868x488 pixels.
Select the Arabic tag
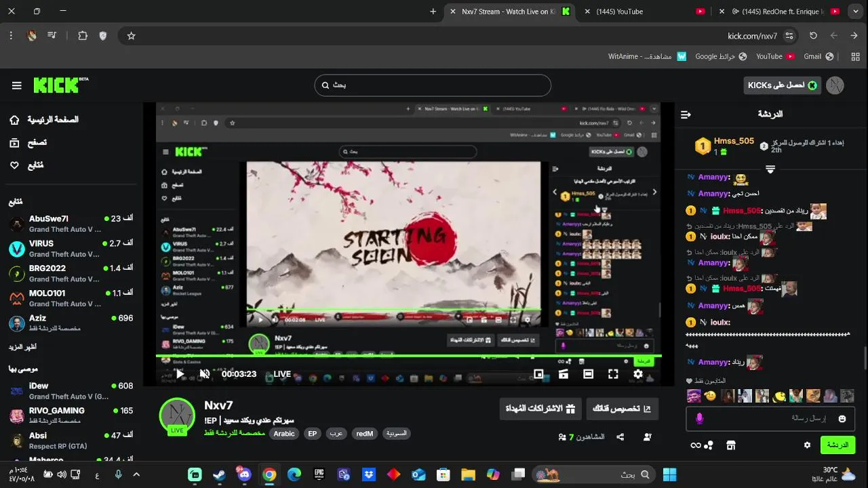tap(284, 434)
